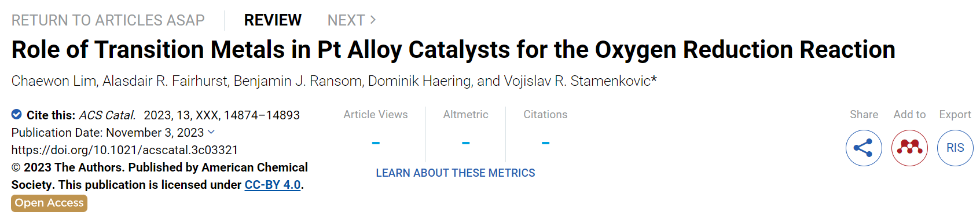
Task: Click the Altmetric score value
Action: (466, 143)
